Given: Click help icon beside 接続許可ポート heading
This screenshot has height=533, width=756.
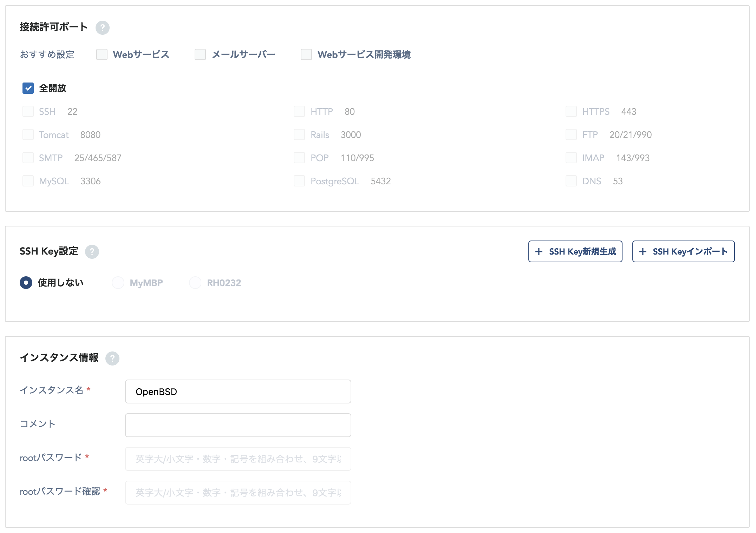Looking at the screenshot, I should click(102, 27).
